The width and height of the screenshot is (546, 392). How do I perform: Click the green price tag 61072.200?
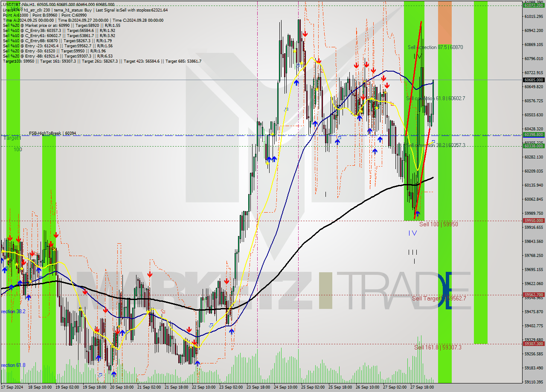(534, 5)
